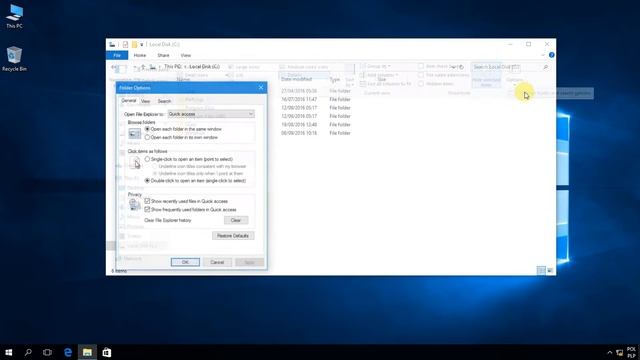The height and width of the screenshot is (360, 640).
Task: Close the Local Disk Explorer window
Action: pyautogui.click(x=547, y=44)
